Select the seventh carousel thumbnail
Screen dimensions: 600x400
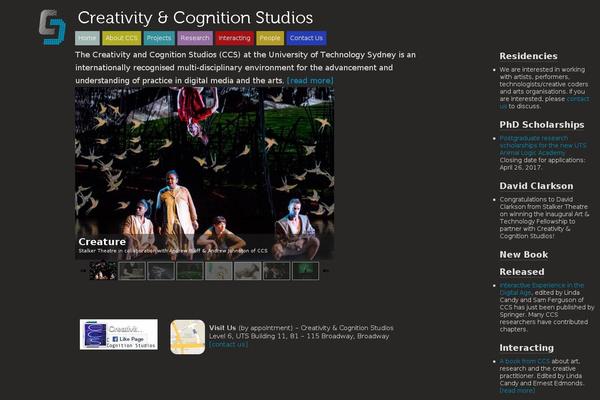point(277,271)
